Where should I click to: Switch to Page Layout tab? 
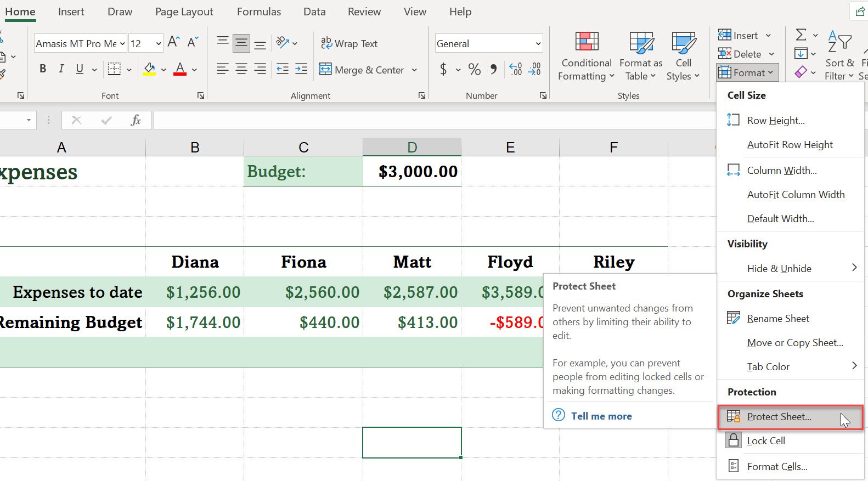pos(184,12)
